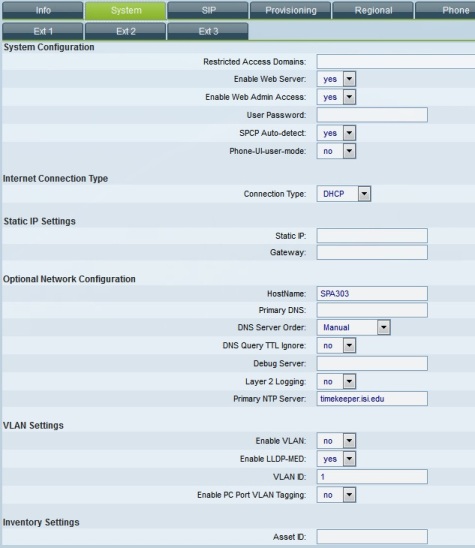Click Restricted Access Domains input field
Image resolution: width=475 pixels, height=548 pixels.
(396, 62)
